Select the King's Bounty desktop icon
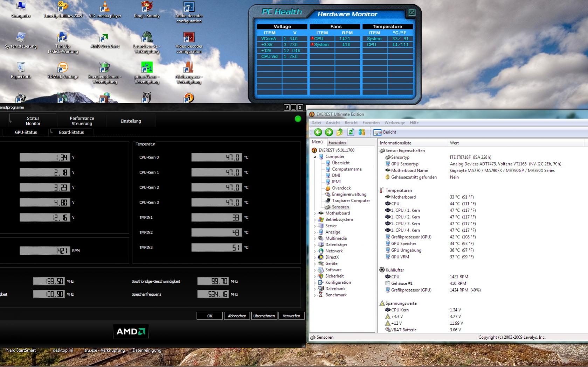The image size is (588, 367). tap(147, 10)
